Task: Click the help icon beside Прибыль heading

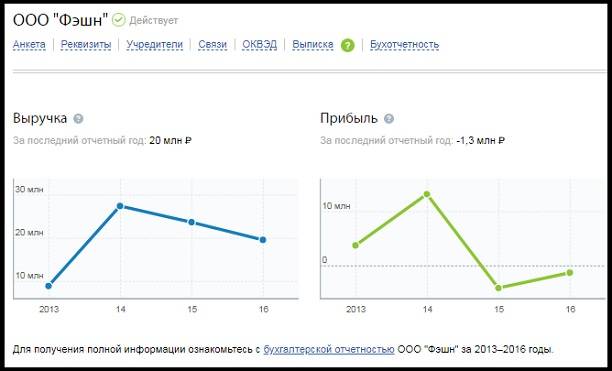Action: (389, 119)
